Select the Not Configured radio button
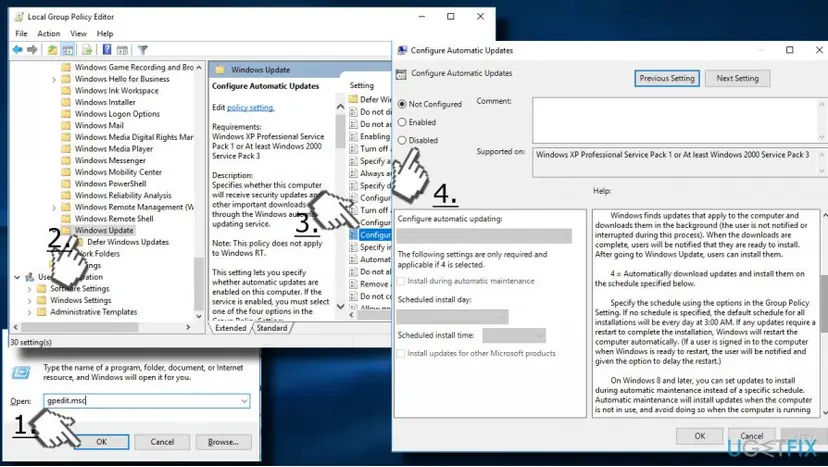This screenshot has width=828, height=467. [x=402, y=104]
